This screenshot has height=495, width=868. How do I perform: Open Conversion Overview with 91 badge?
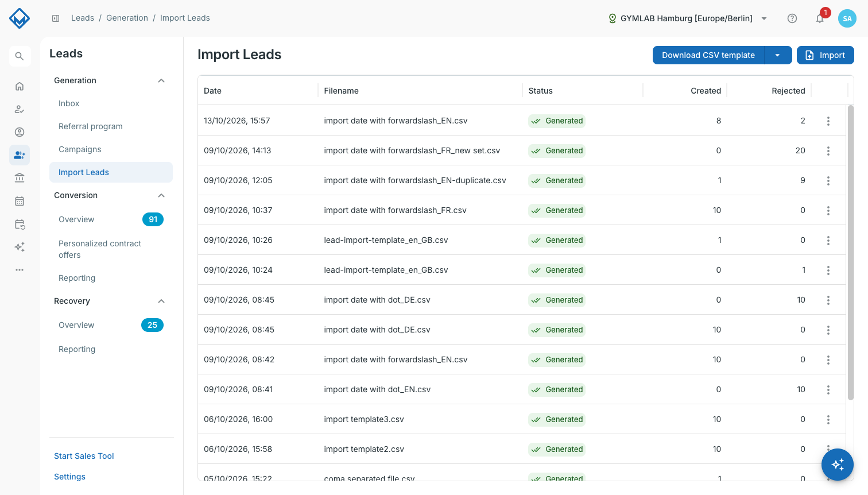[x=111, y=219]
